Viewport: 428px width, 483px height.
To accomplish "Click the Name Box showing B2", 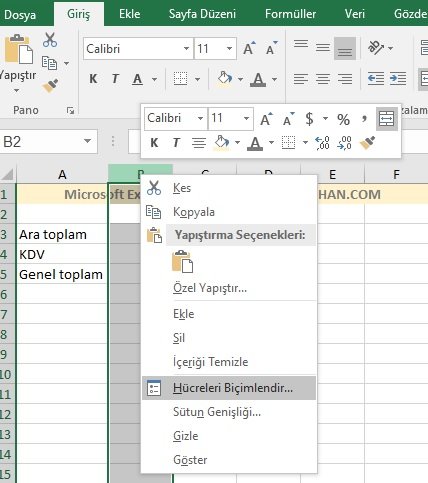I will click(48, 142).
